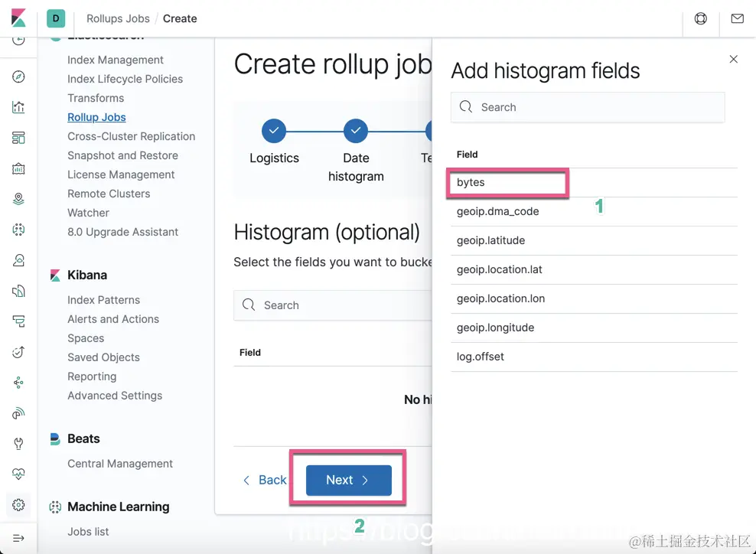Open Management from the gear icon
This screenshot has height=554, width=756.
tap(18, 505)
